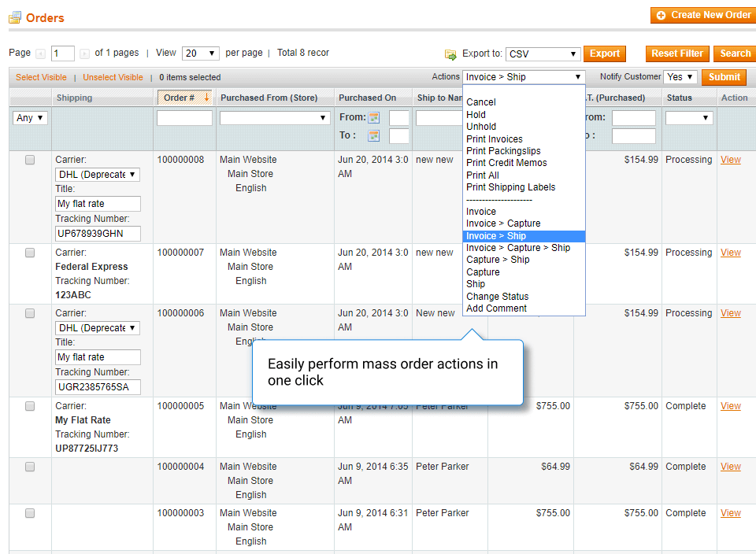Check the checkbox for order 100000008

pyautogui.click(x=30, y=159)
